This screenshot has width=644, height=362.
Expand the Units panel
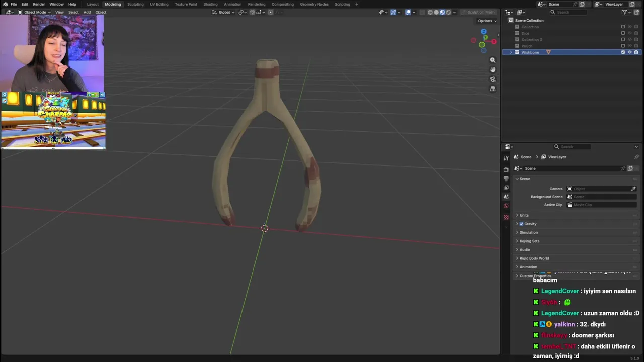click(524, 215)
